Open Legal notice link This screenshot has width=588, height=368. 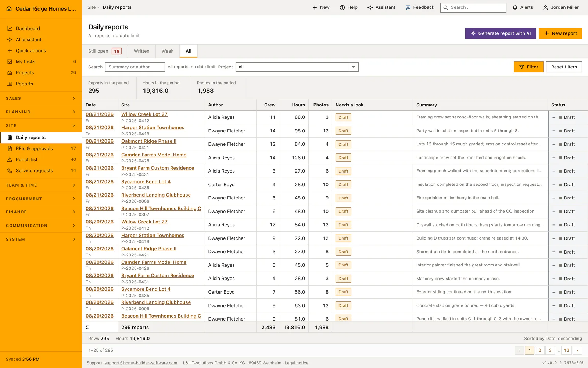(x=297, y=363)
